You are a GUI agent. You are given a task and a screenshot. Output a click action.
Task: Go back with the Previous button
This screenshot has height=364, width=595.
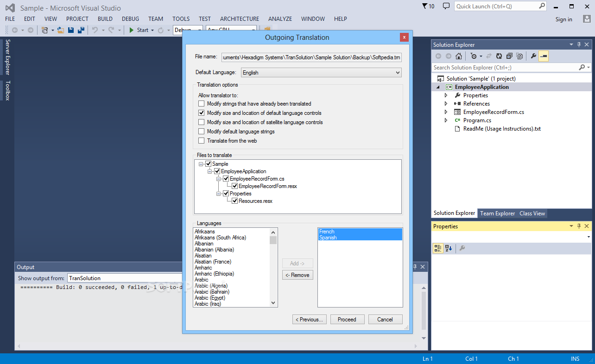coord(310,320)
